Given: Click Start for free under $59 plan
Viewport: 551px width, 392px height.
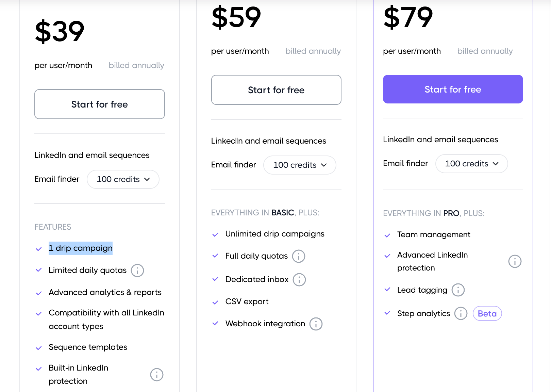Looking at the screenshot, I should click(x=276, y=90).
